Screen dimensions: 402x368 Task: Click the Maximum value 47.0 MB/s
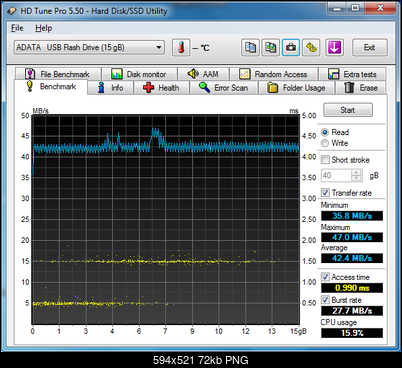[x=352, y=237]
